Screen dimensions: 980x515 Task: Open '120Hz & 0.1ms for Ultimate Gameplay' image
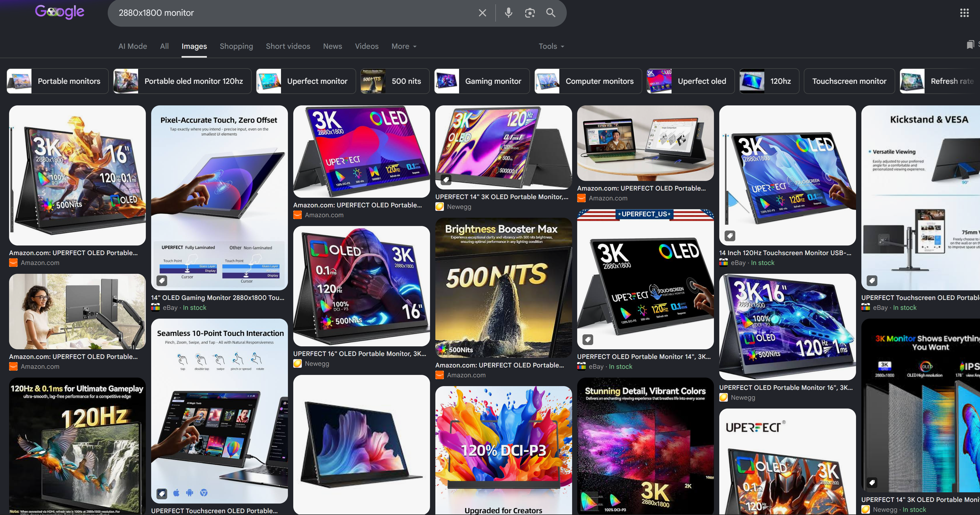click(77, 446)
